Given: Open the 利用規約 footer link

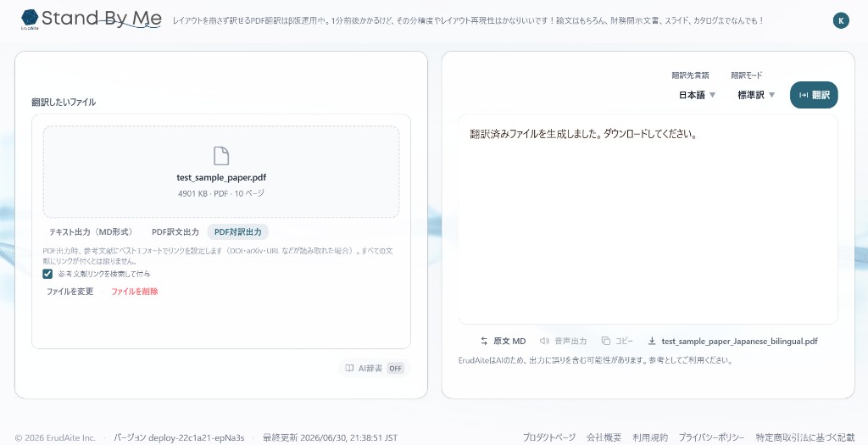Looking at the screenshot, I should coord(650,437).
